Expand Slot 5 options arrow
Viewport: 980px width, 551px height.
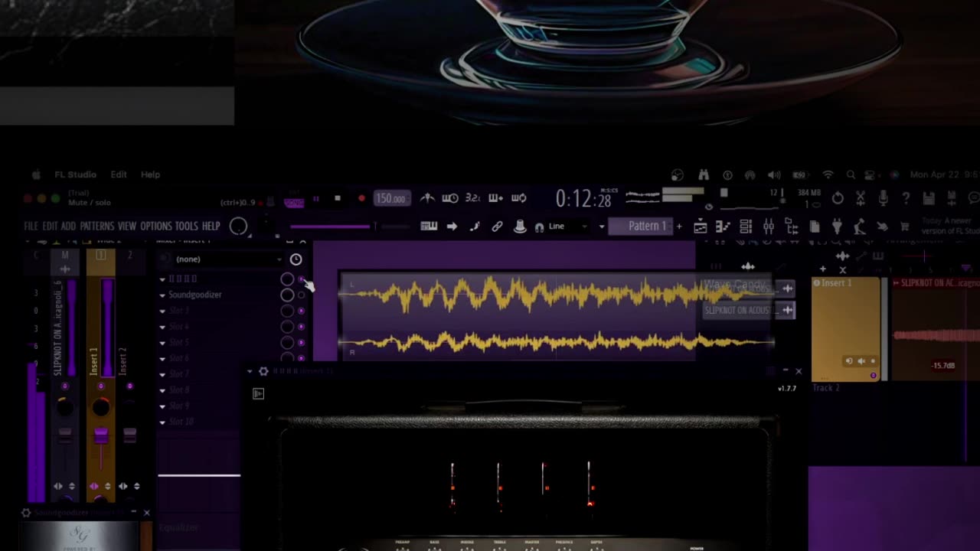pyautogui.click(x=162, y=343)
